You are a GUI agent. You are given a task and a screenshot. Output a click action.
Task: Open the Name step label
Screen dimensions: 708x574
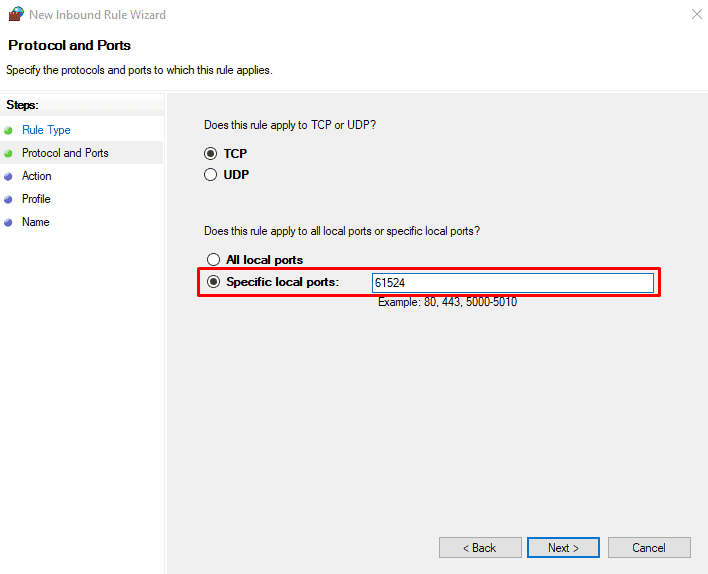[x=35, y=222]
